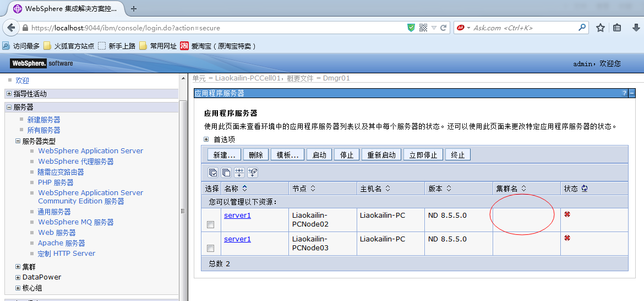Click the 启动 button
The width and height of the screenshot is (644, 301).
pyautogui.click(x=319, y=154)
